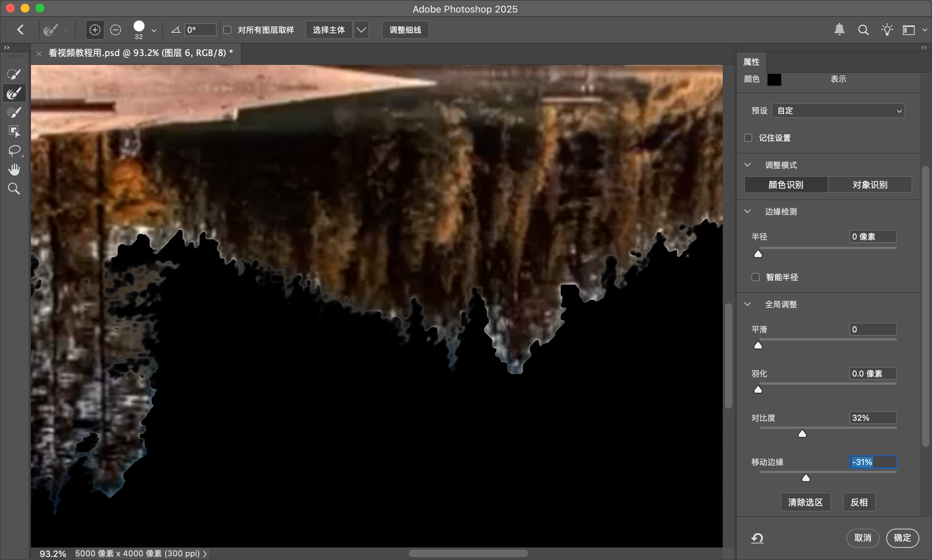Click the 确定 button
The image size is (932, 560).
point(902,538)
